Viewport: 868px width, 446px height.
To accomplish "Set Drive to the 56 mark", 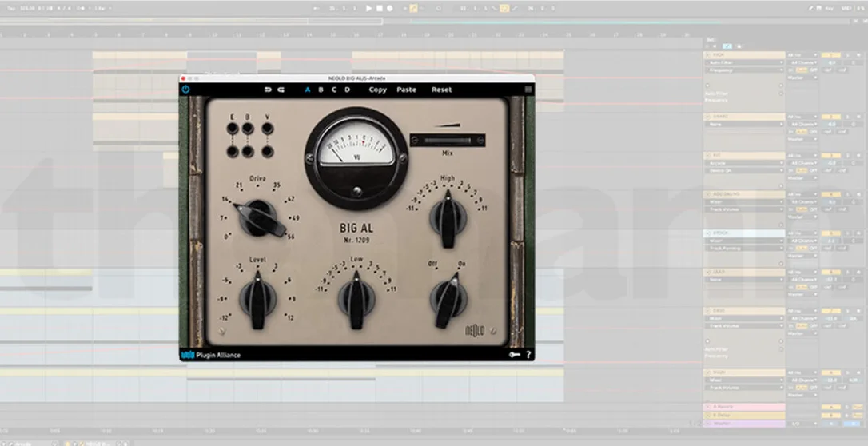I will [x=291, y=236].
